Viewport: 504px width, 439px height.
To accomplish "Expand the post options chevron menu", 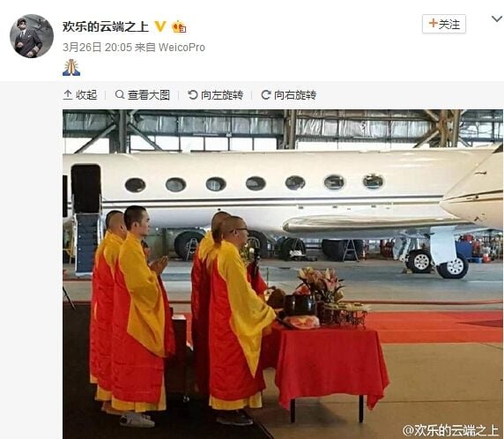I will (497, 19).
